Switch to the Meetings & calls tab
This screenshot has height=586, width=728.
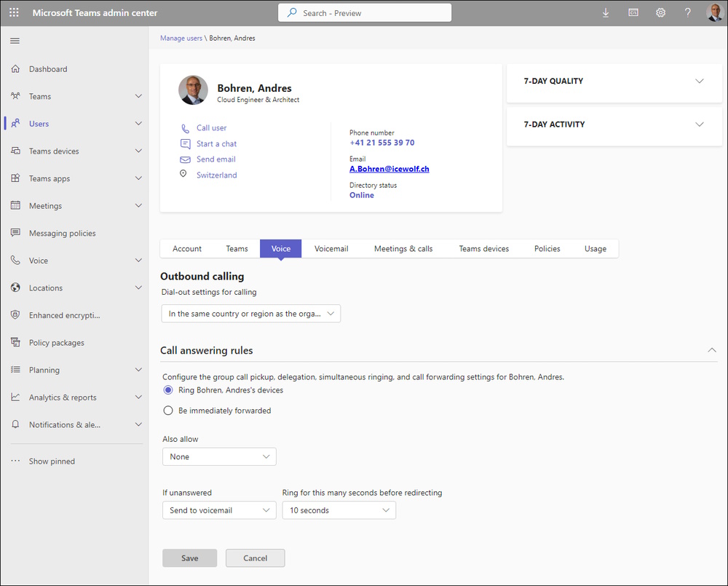(403, 248)
